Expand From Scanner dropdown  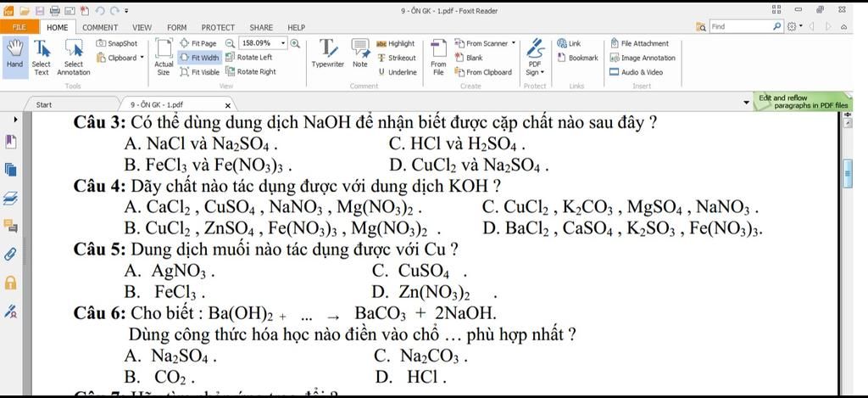[x=513, y=43]
